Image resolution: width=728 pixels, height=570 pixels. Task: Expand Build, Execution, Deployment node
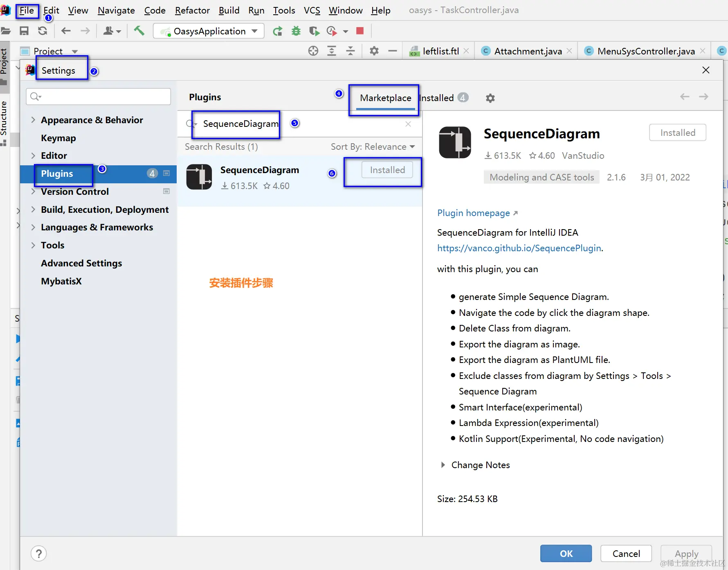tap(33, 210)
